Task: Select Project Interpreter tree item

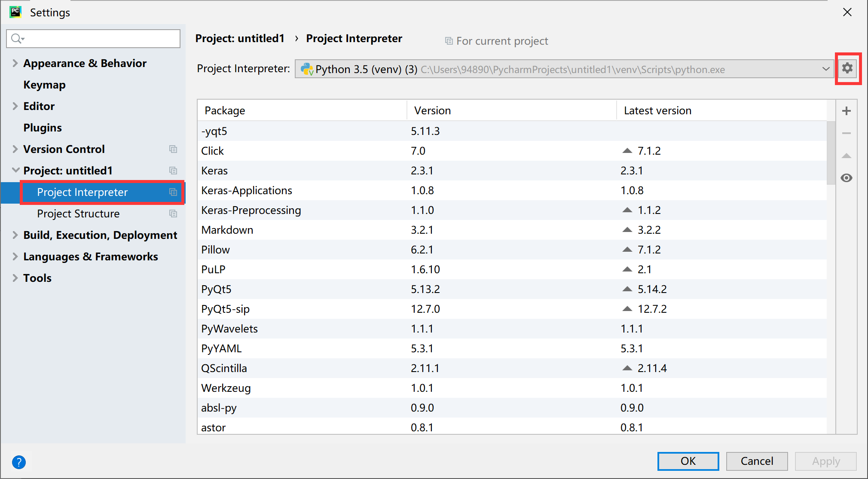Action: pyautogui.click(x=82, y=192)
